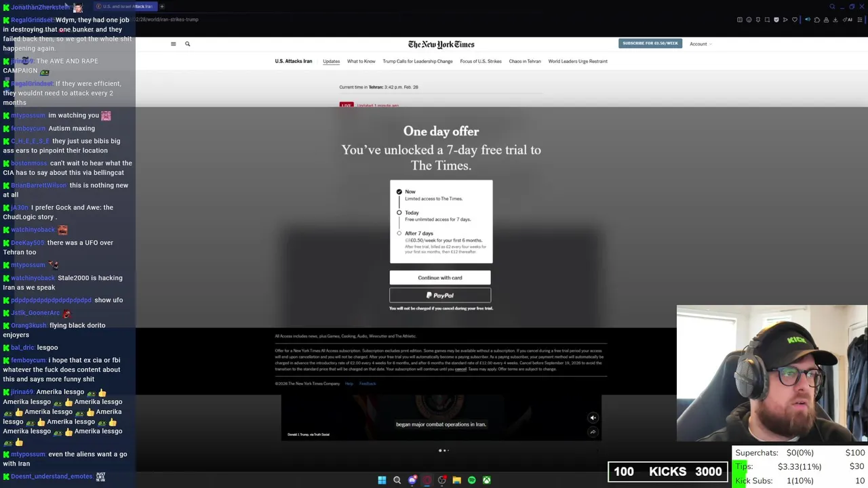Click the browser privacy shield icon
The image size is (868, 488).
776,20
